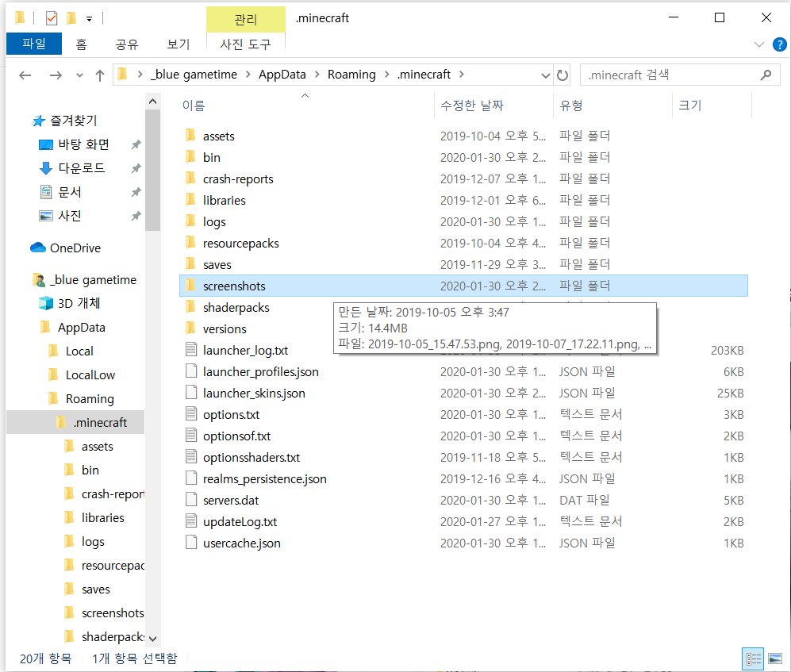Click Roaming breadcrumb in address bar
This screenshot has width=791, height=672.
[x=351, y=75]
